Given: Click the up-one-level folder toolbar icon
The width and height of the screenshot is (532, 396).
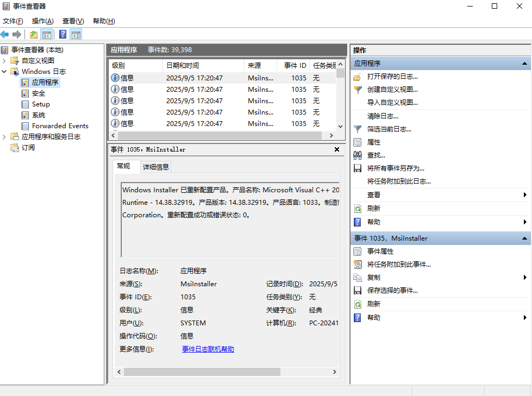Looking at the screenshot, I should tap(34, 34).
